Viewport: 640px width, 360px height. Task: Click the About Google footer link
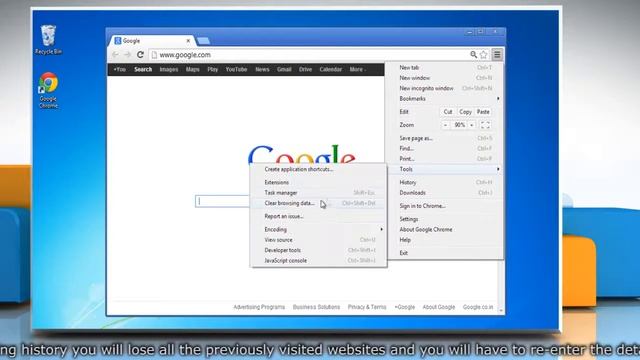pos(439,307)
